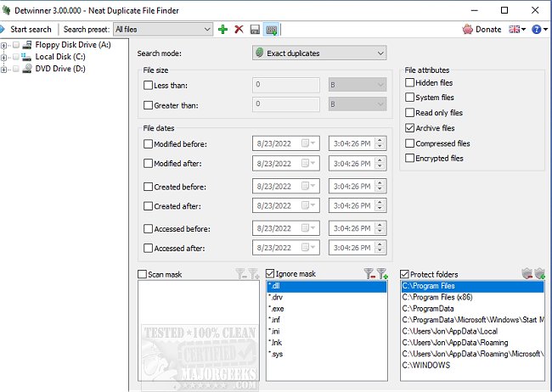This screenshot has width=552, height=392.
Task: Expand the Floppy Disk Drive (A:) node
Action: [3, 45]
